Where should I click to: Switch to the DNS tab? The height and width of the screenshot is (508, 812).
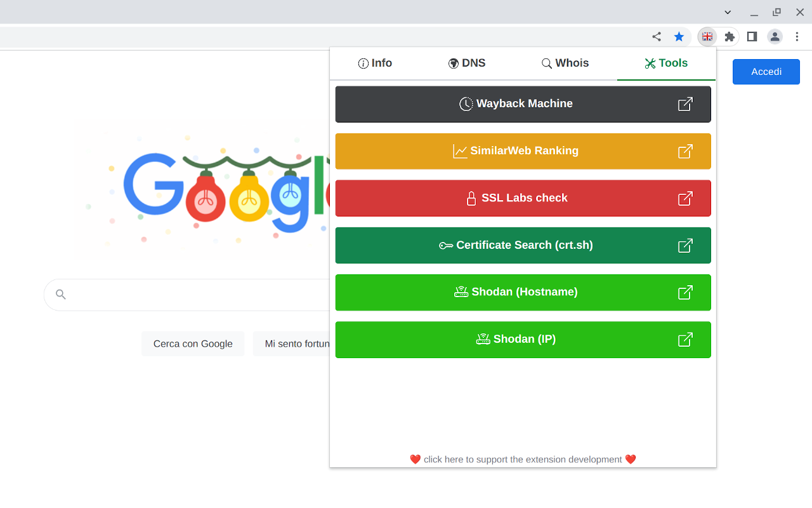coord(467,63)
